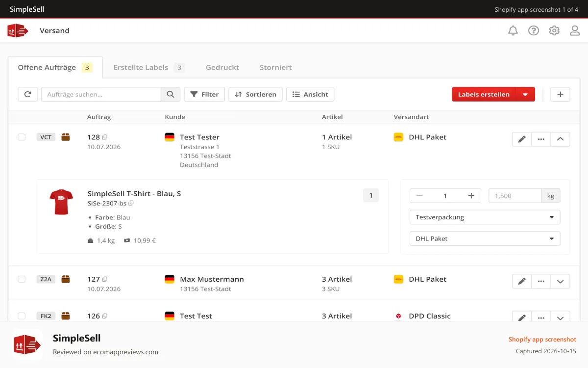Click the search magnifier button
Screen dimensions: 588x368
pos(171,94)
